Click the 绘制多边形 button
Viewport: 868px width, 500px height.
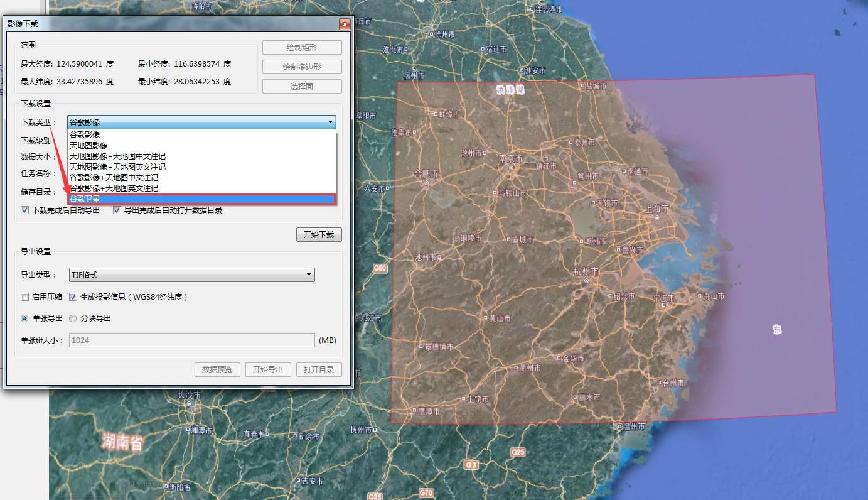302,67
